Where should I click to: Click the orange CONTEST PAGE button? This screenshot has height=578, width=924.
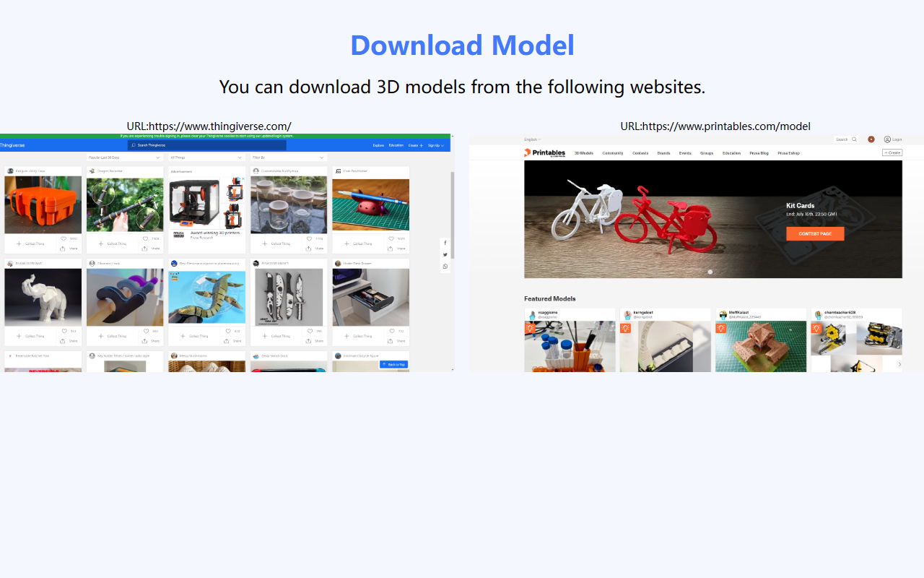[x=814, y=234]
